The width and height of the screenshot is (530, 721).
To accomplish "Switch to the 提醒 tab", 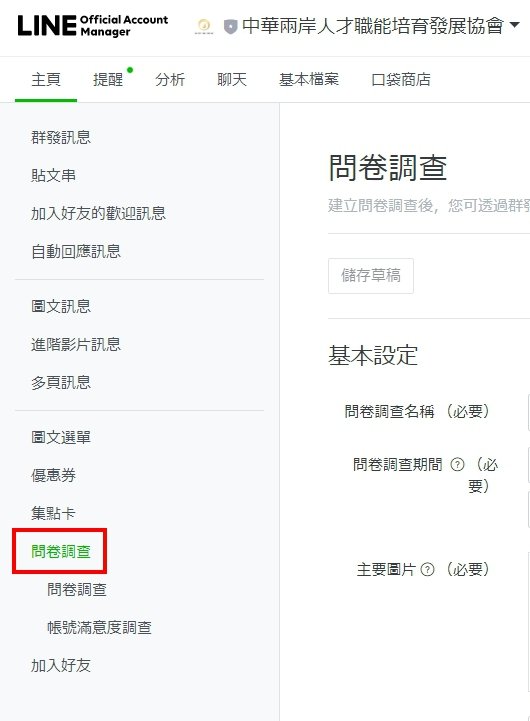I will click(108, 80).
